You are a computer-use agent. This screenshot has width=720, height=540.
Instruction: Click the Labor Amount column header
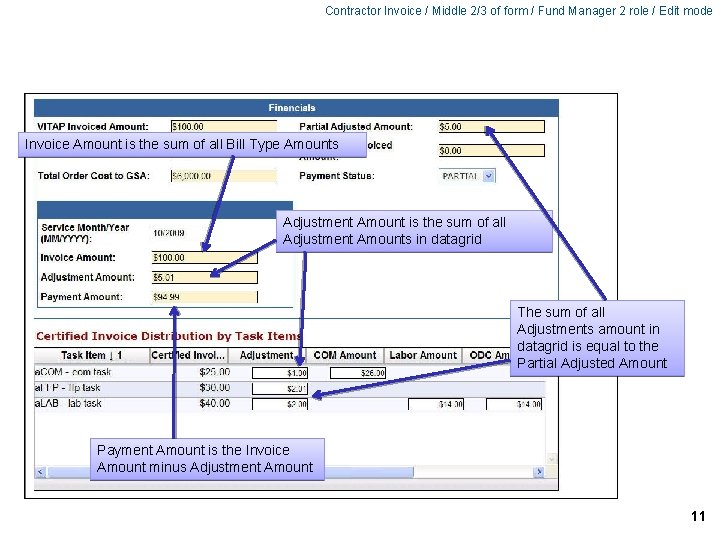423,355
